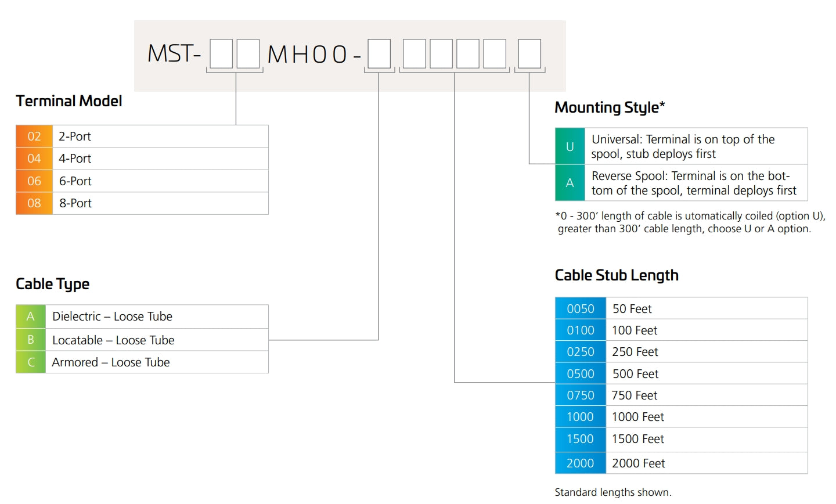Select Locatable – Loose Tube text
Viewport: 836px width, 504px height.
click(x=113, y=340)
